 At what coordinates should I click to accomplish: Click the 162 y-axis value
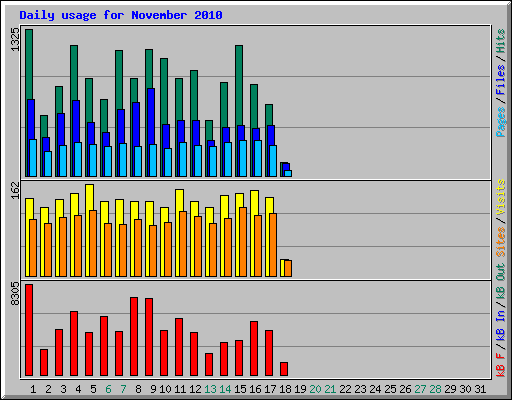[x=16, y=190]
